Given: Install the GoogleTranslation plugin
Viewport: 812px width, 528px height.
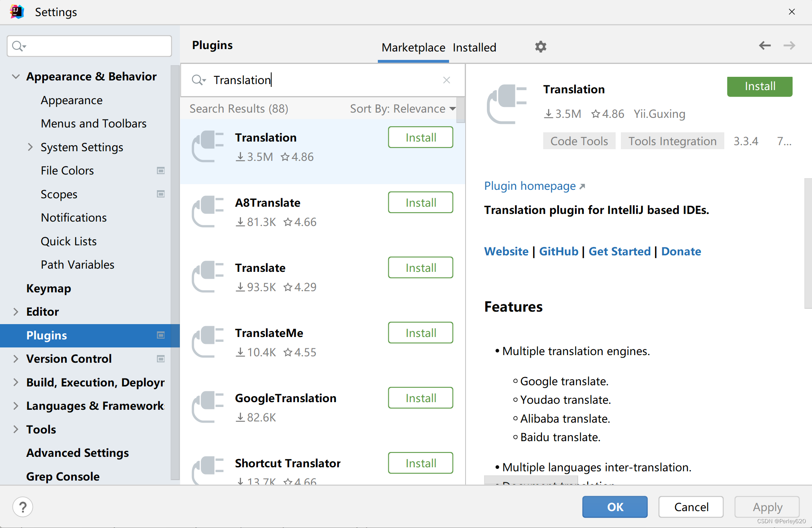Looking at the screenshot, I should click(420, 398).
